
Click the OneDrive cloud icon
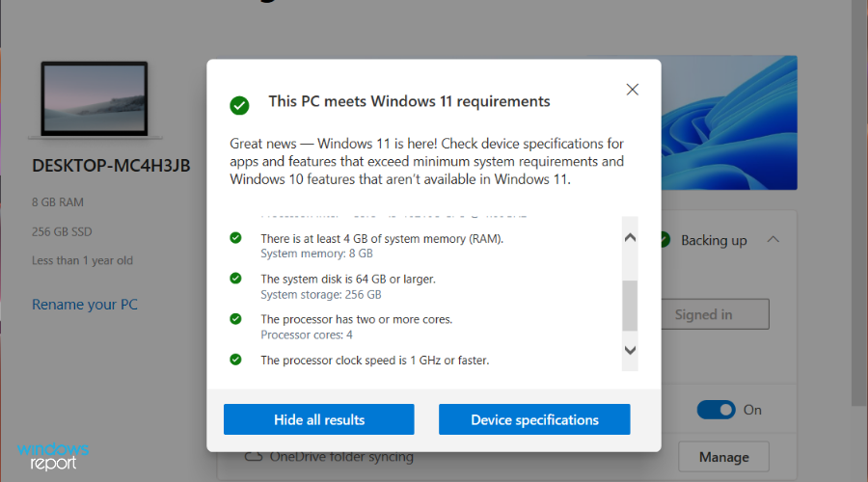[x=254, y=456]
